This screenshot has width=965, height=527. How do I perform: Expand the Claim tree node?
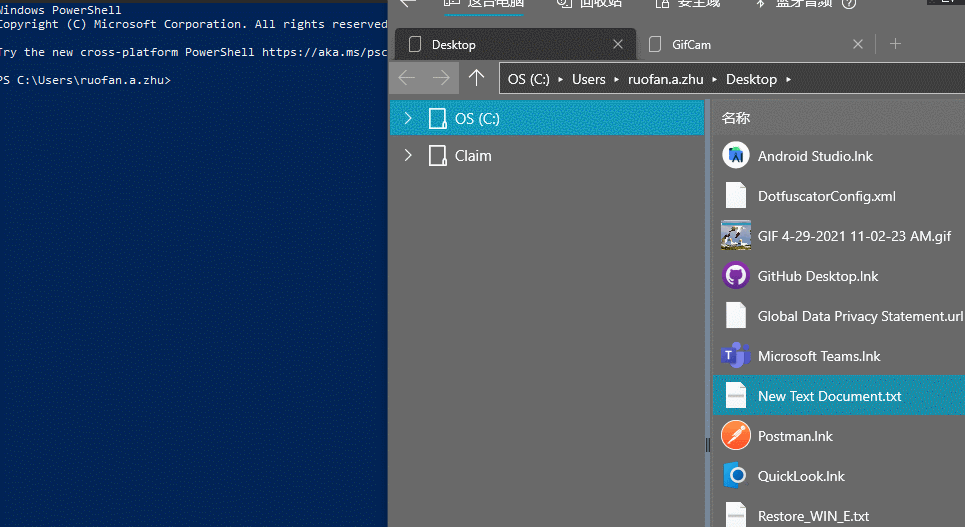(x=407, y=155)
